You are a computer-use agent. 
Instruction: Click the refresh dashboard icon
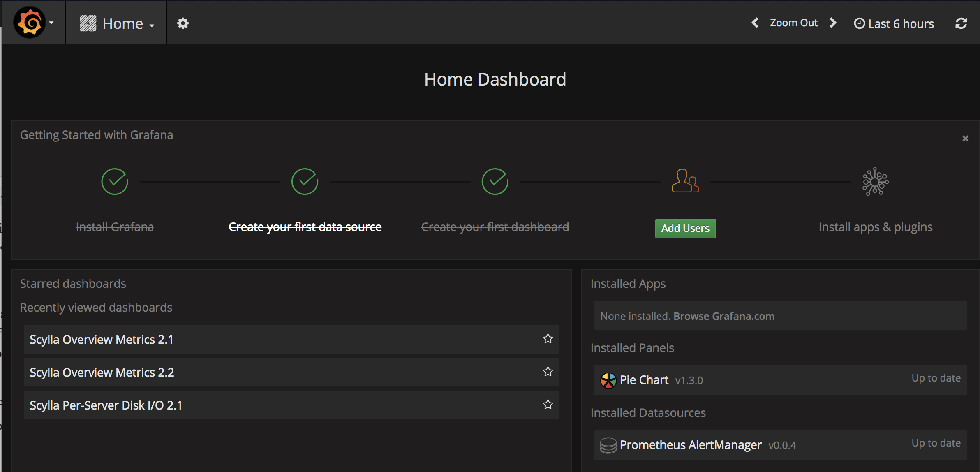pos(961,23)
